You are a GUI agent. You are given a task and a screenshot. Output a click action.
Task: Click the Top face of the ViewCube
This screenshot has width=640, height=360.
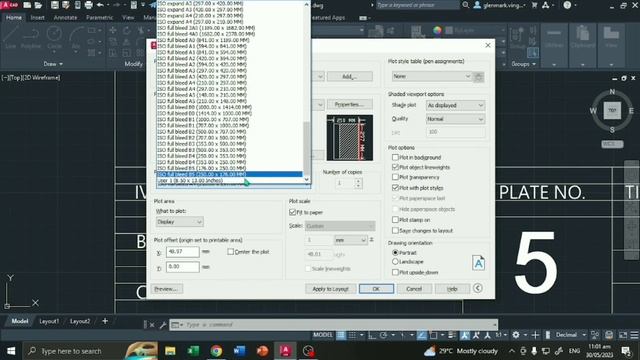click(612, 111)
